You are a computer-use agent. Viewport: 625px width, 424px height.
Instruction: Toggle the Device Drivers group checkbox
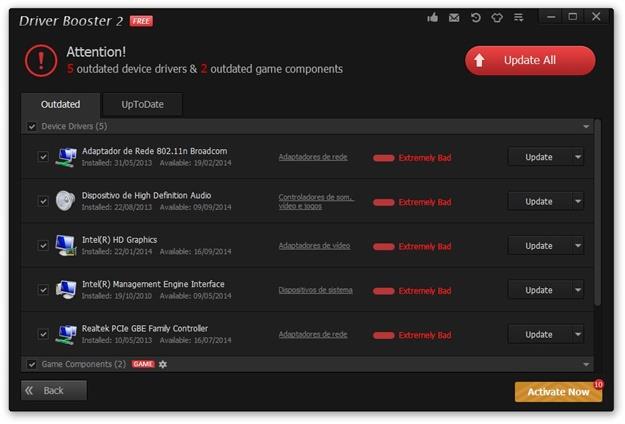click(x=32, y=127)
